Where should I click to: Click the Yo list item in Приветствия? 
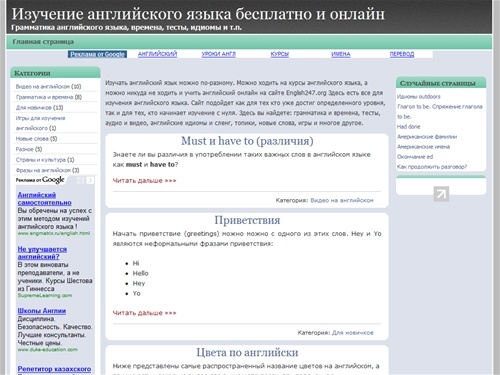coord(136,293)
